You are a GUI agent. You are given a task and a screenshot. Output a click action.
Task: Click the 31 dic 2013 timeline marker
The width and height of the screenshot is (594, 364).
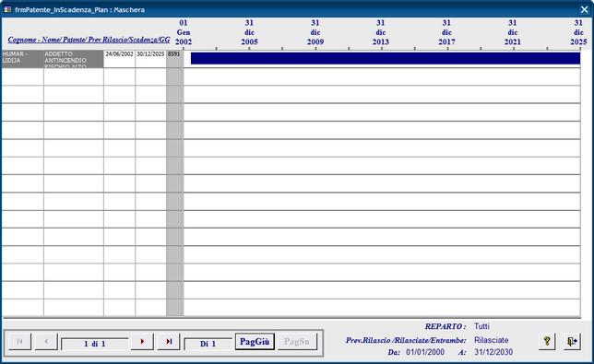click(381, 32)
